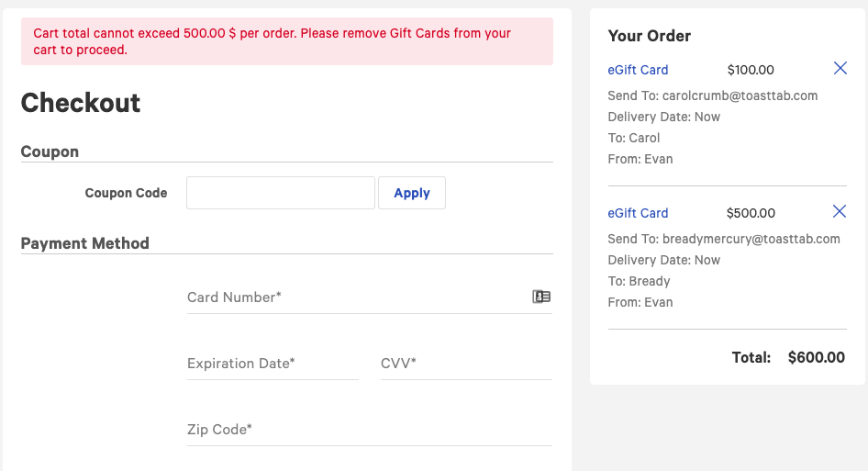This screenshot has height=471, width=868.
Task: Click the Coupon Code label
Action: pos(126,193)
